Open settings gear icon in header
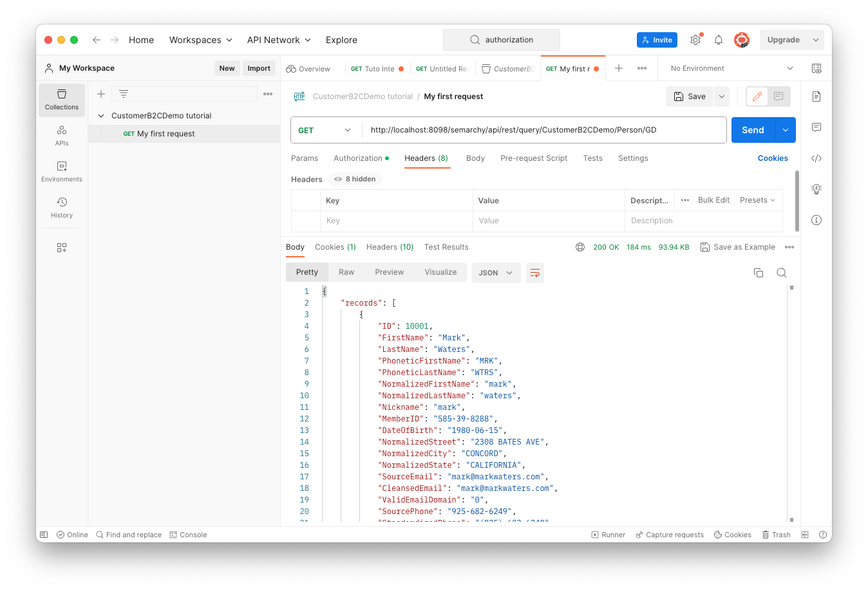Viewport: 868px width, 590px height. 695,40
